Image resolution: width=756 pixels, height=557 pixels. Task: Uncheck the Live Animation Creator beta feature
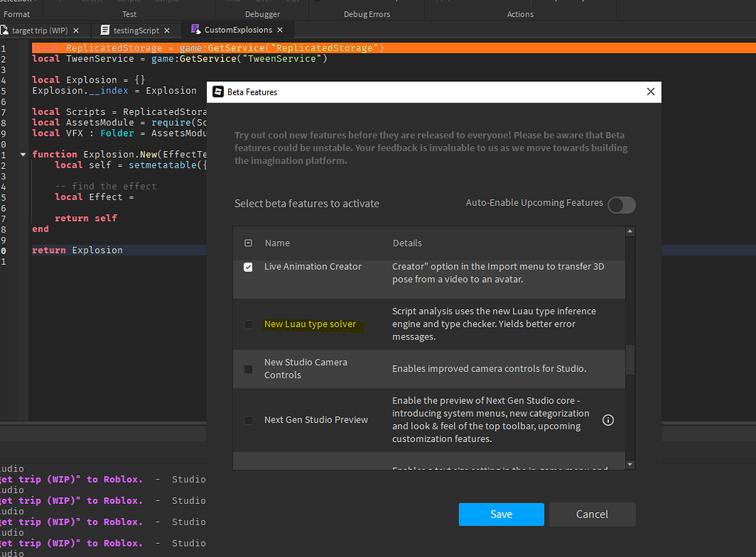click(248, 267)
